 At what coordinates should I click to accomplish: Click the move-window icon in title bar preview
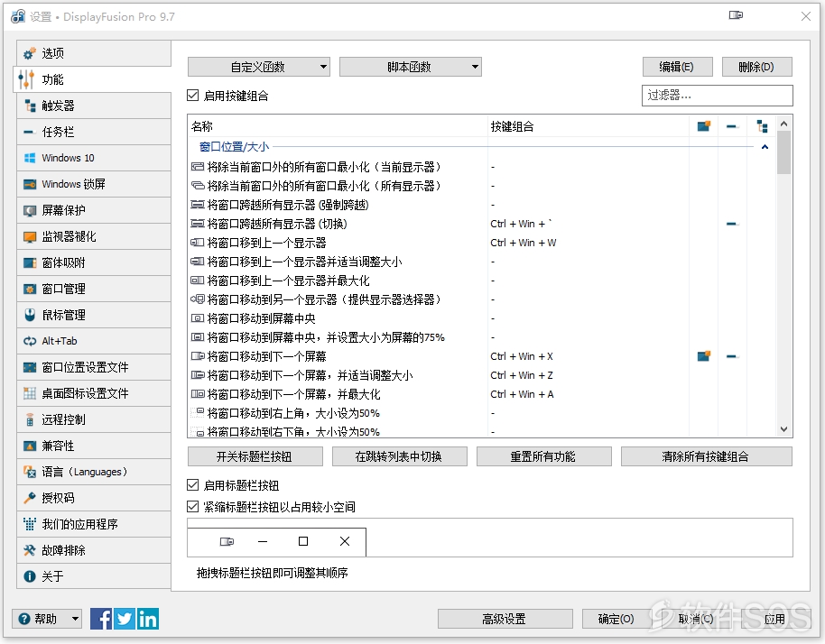click(227, 541)
